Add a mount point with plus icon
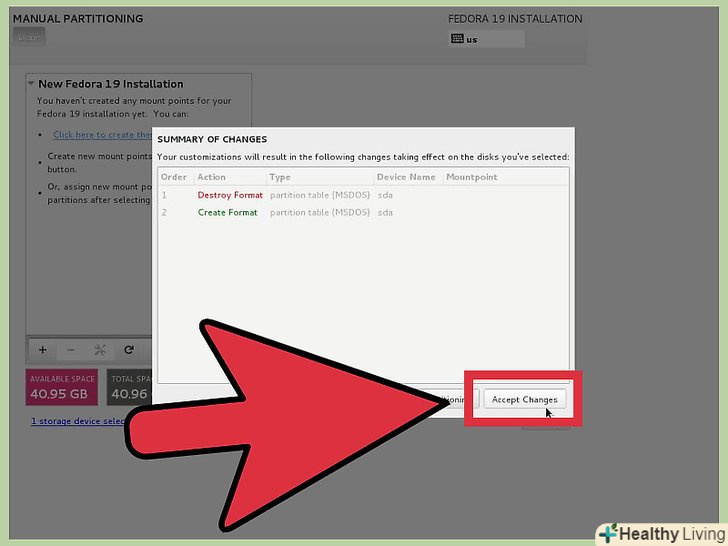 [x=43, y=350]
